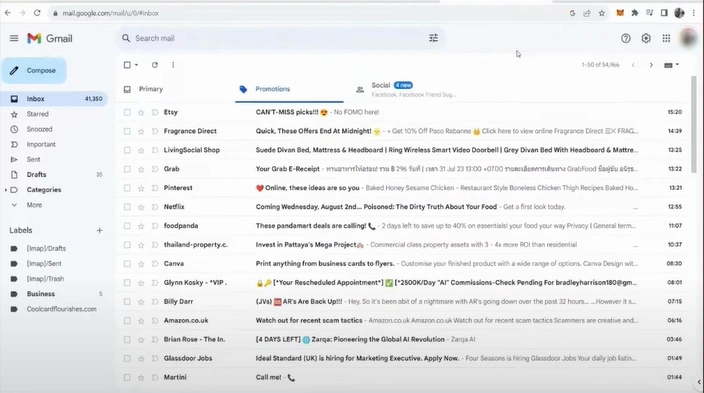
Task: Compose a new email
Action: [34, 71]
